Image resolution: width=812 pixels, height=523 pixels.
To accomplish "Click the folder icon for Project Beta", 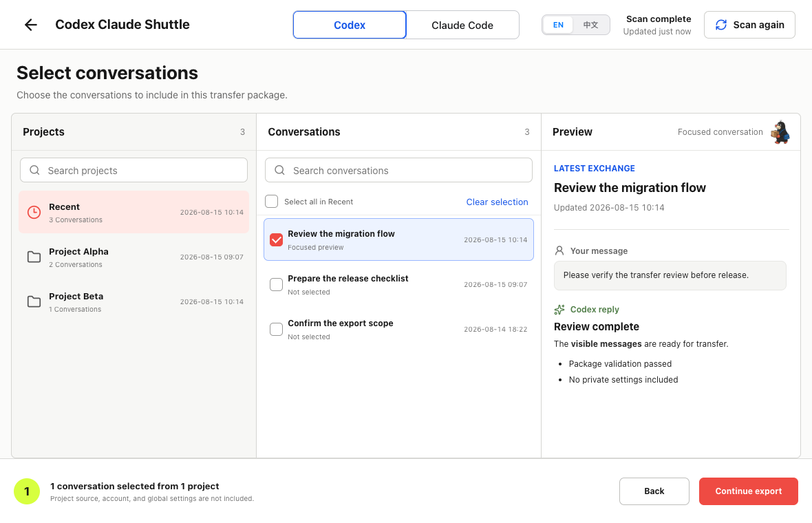I will click(x=34, y=302).
